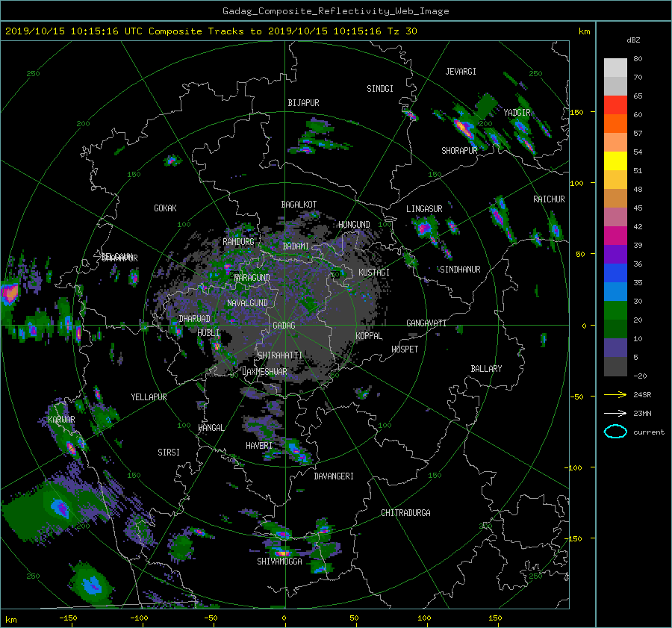
Task: Click the JEVARGI city label
Action: click(461, 72)
